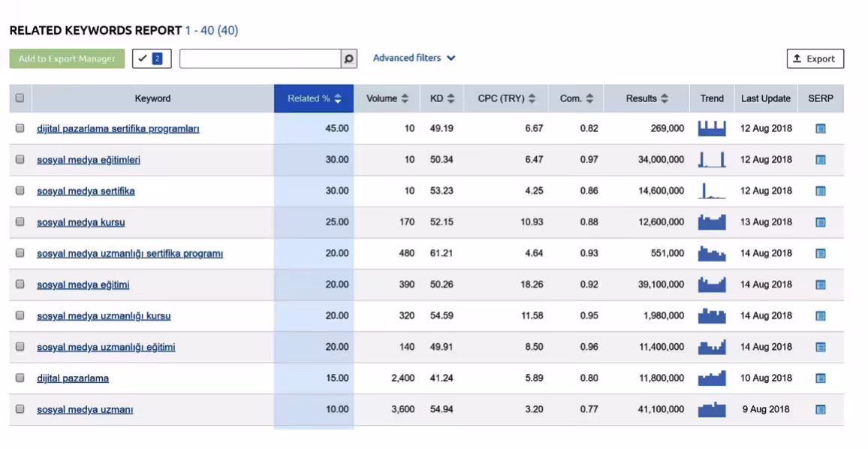Open the "sosyal medya eğitimleri" keyword link
This screenshot has width=868, height=449.
(87, 159)
